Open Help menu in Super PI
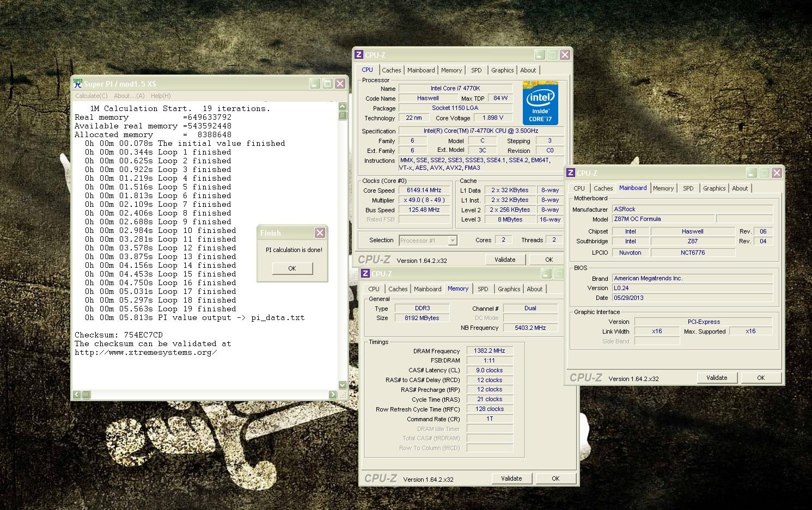 pyautogui.click(x=161, y=96)
